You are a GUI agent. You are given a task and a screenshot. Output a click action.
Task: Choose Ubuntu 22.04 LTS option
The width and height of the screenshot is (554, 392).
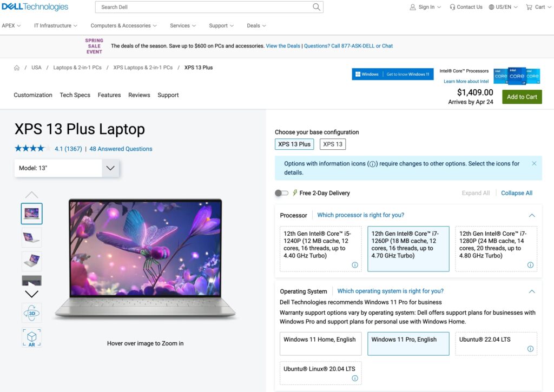pos(496,344)
